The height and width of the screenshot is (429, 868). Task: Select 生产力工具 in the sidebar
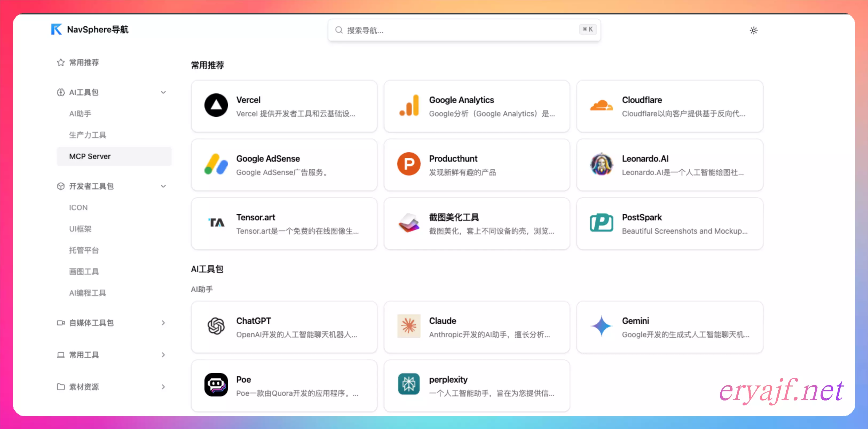tap(88, 135)
